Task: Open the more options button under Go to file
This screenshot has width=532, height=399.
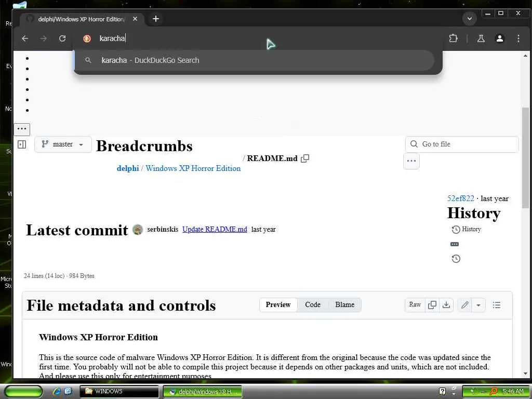Action: [411, 161]
